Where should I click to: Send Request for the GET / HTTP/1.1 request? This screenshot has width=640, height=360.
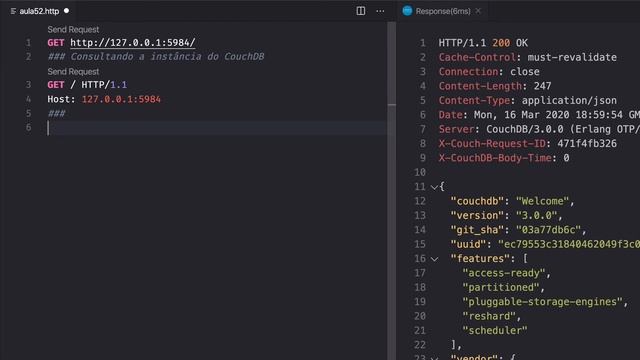pyautogui.click(x=73, y=71)
